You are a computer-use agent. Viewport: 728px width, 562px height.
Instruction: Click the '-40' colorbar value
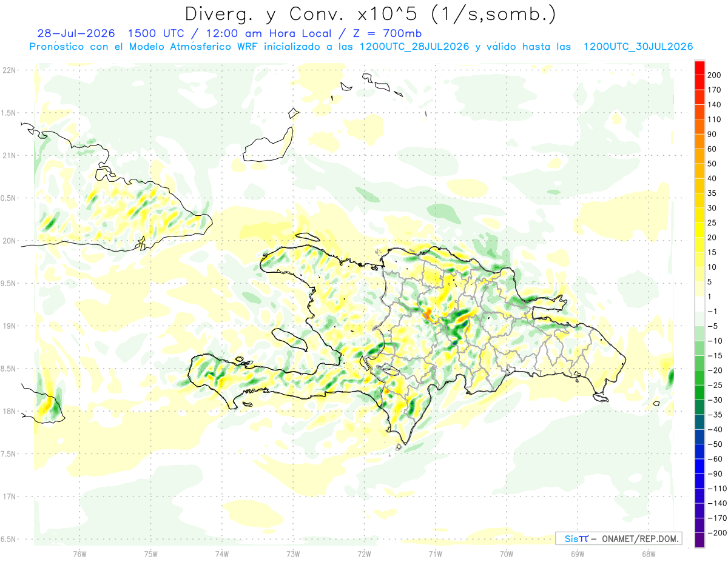coord(716,429)
